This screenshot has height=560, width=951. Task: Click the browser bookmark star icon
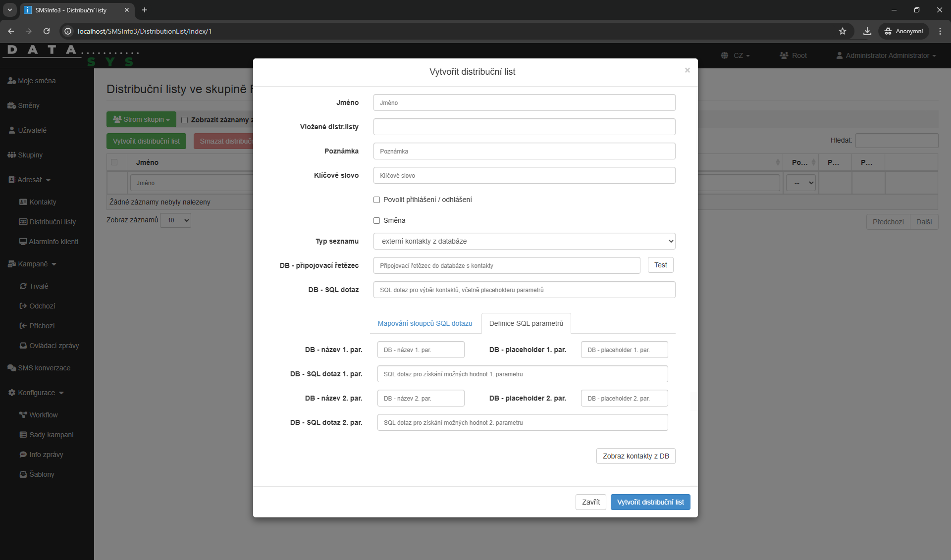(x=842, y=31)
